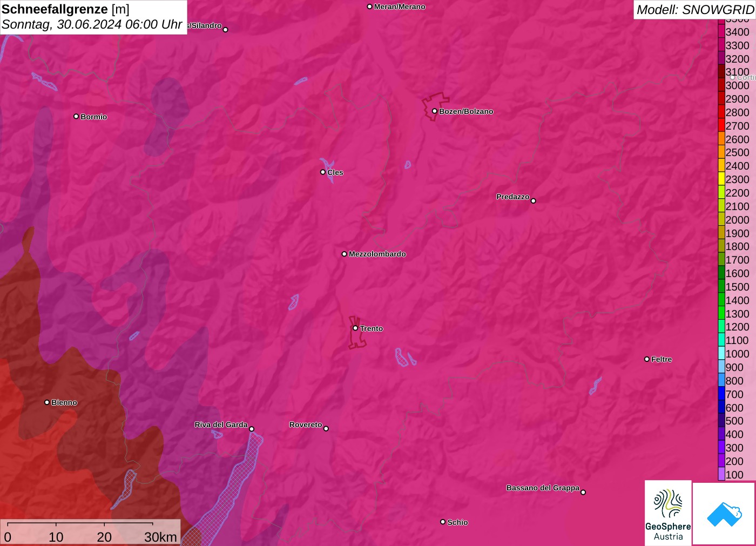Click the Bozen/Bolzano city marker dot
Viewport: 756px width, 546px height.
pos(434,111)
